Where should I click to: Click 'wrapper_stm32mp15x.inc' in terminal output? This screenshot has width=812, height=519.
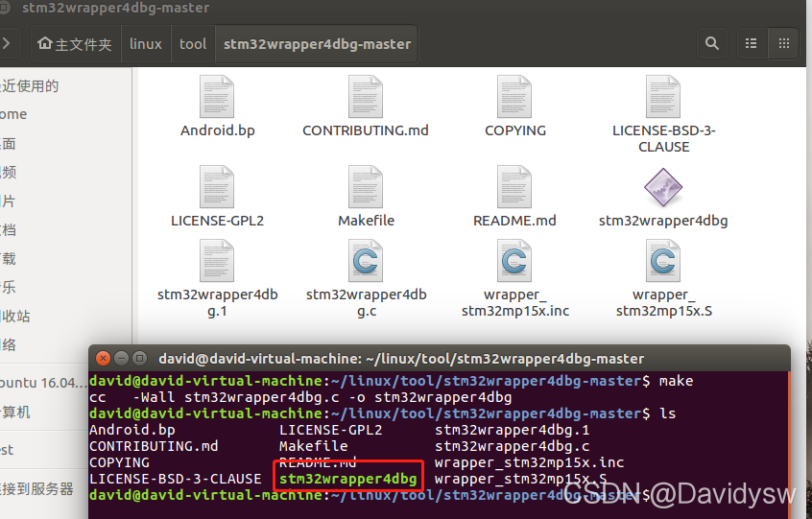(x=529, y=462)
